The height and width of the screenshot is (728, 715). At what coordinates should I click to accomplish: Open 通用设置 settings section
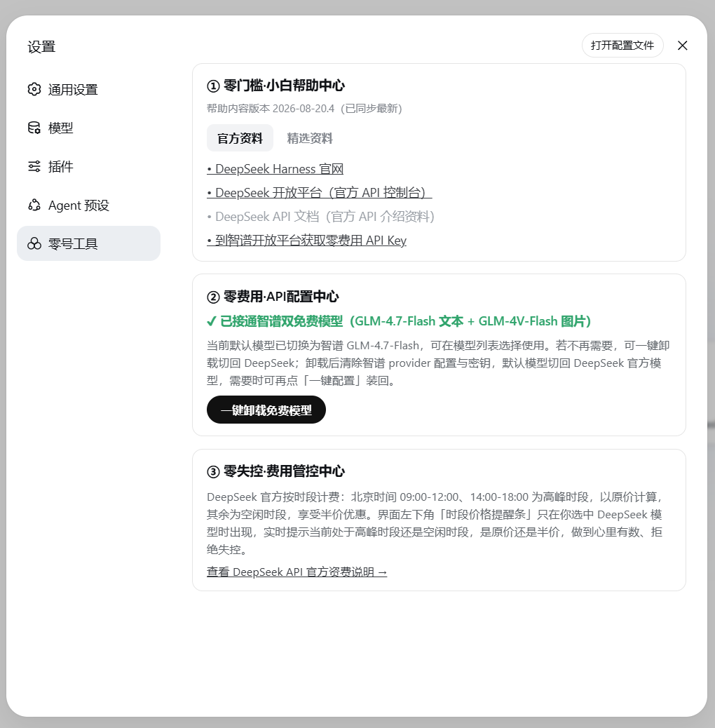[x=88, y=89]
